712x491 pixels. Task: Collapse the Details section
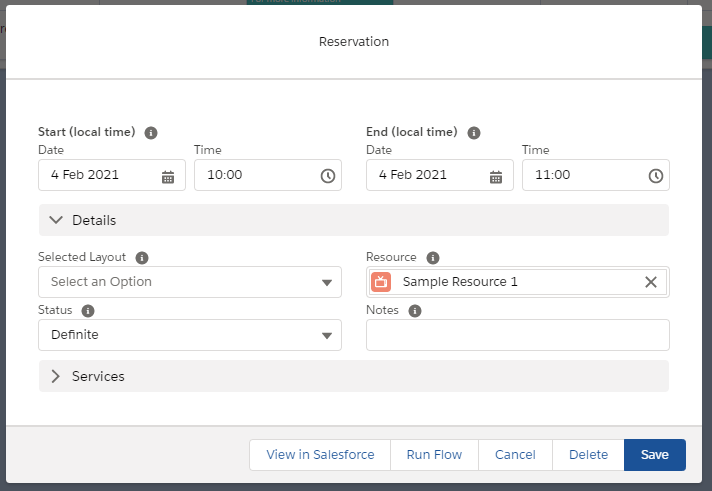tap(56, 220)
